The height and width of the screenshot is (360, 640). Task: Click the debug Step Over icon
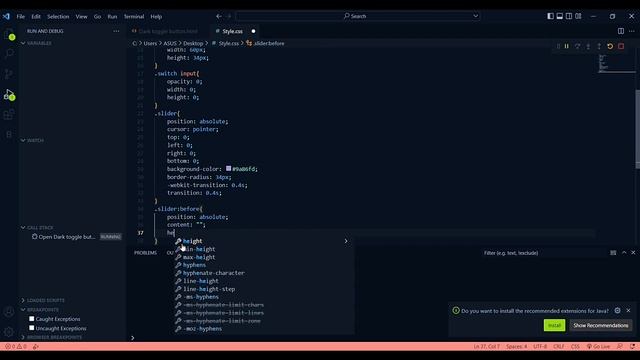click(577, 47)
